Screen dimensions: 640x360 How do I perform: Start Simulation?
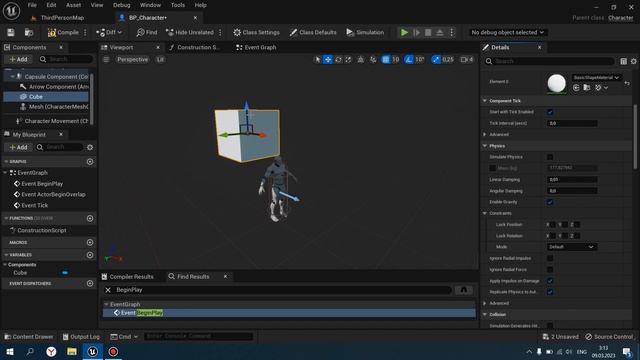(365, 32)
